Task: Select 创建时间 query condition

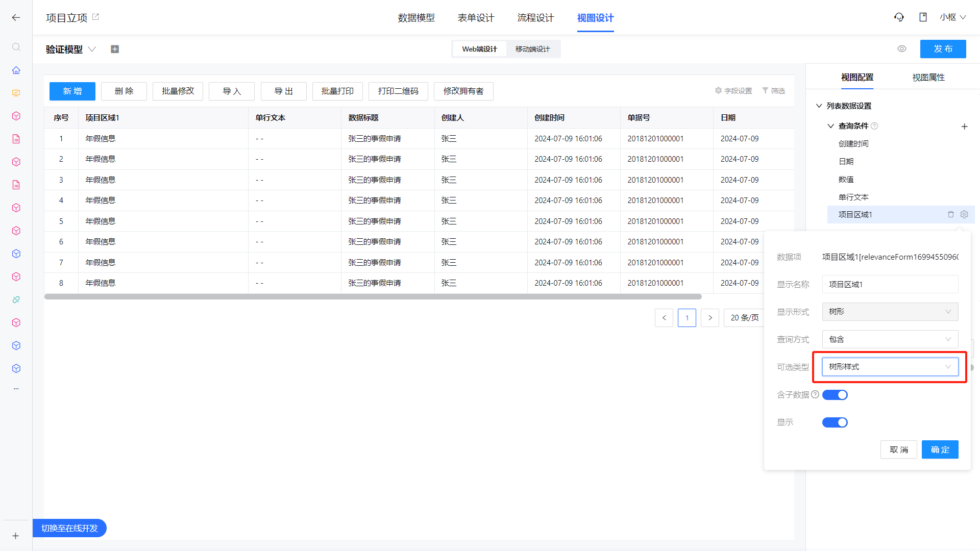Action: pos(853,144)
